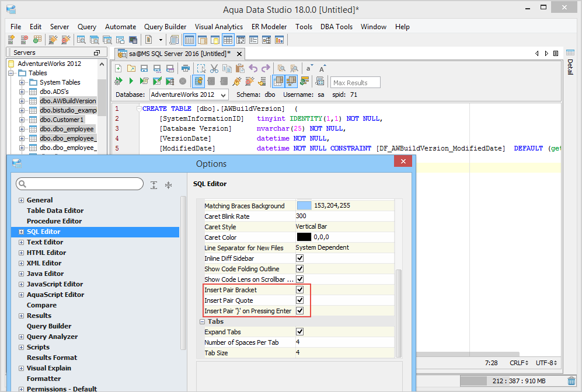Screen dimensions: 582x392
Task: Open the dropdown arrow next to script icon
Action: (161, 40)
